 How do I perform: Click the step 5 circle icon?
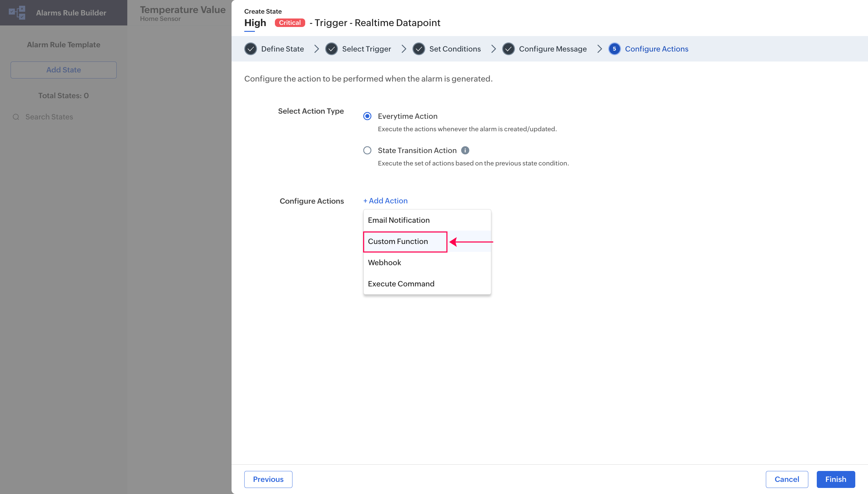tap(614, 49)
